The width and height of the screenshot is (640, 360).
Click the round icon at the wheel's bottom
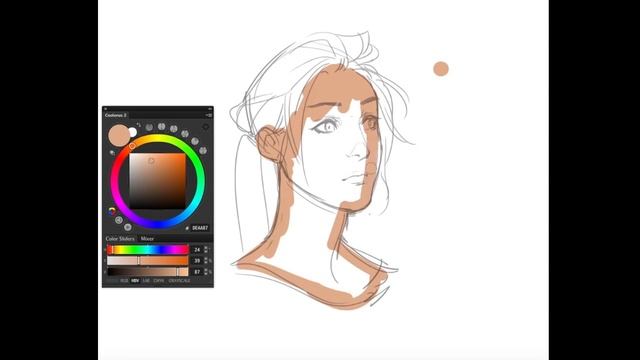[128, 227]
